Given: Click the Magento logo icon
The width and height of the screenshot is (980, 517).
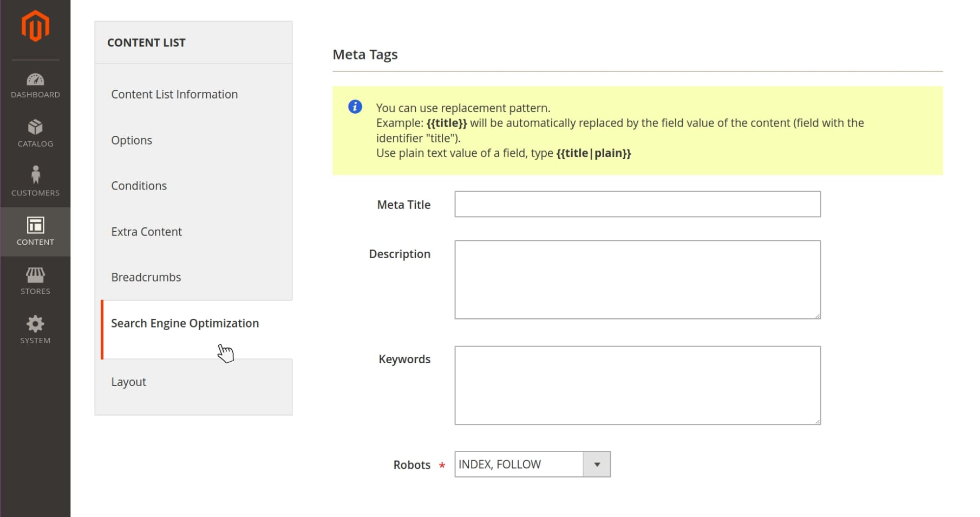Looking at the screenshot, I should (35, 25).
